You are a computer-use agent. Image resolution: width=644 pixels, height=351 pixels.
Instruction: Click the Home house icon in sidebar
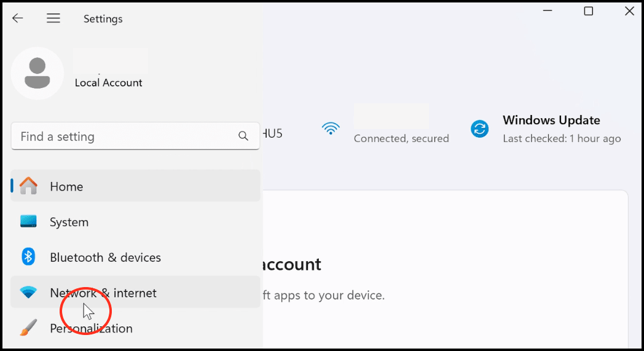click(x=28, y=186)
